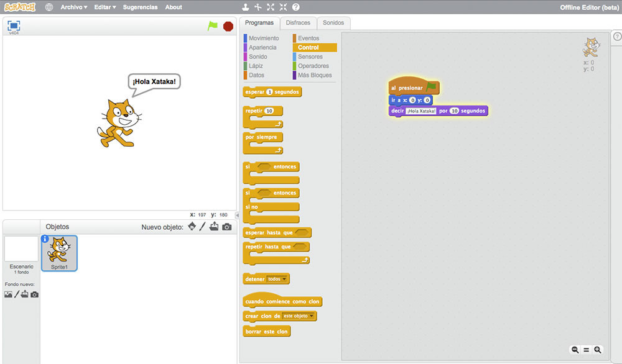Choose new sprite from library

(x=192, y=227)
